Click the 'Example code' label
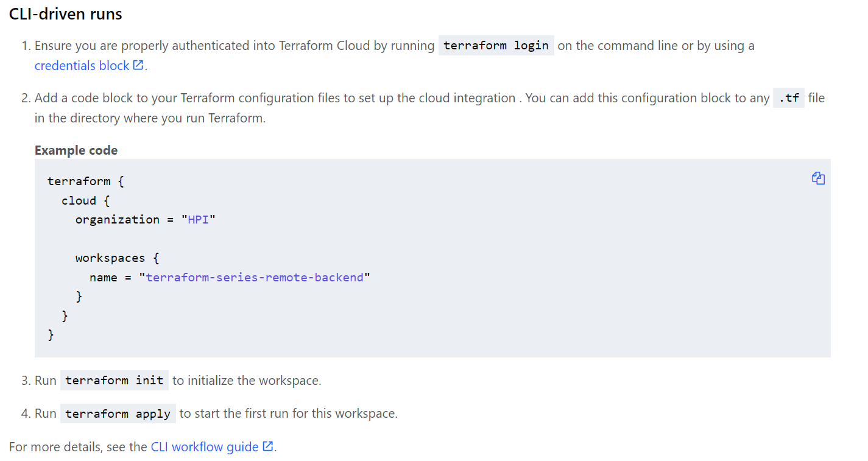 pos(76,150)
